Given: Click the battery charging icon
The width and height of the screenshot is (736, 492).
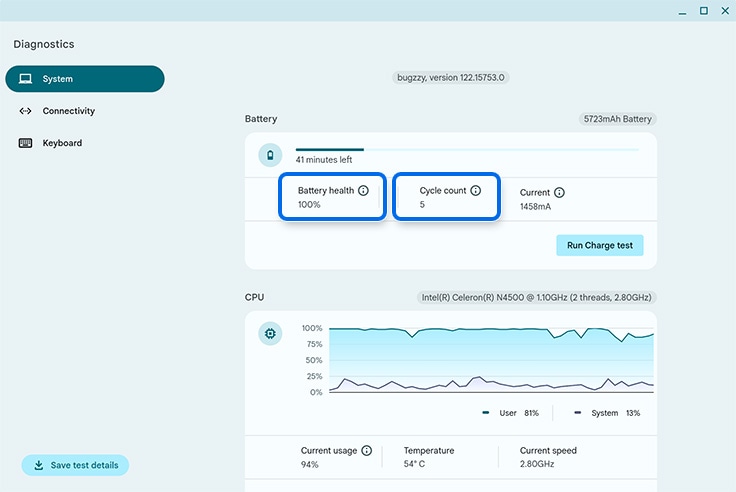Looking at the screenshot, I should coord(269,155).
